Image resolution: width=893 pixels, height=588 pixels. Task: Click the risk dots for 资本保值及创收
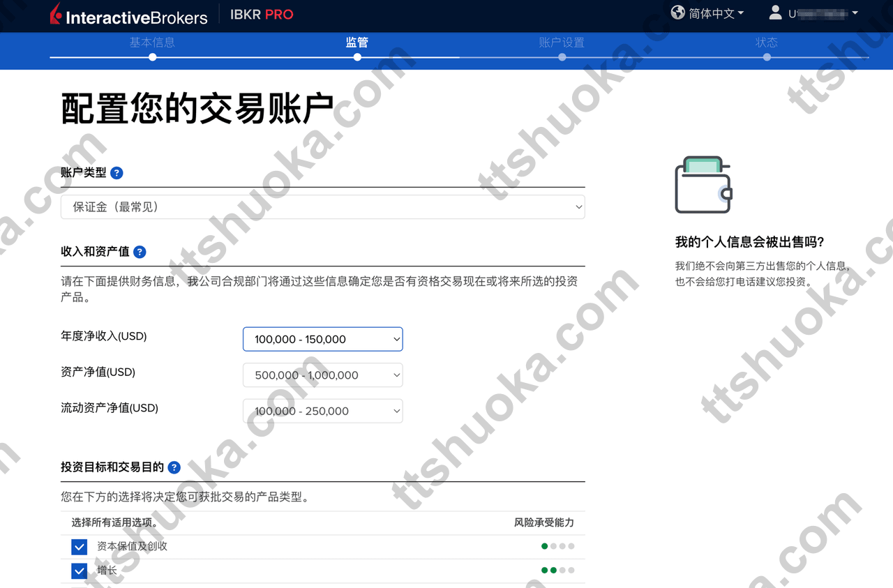(558, 546)
